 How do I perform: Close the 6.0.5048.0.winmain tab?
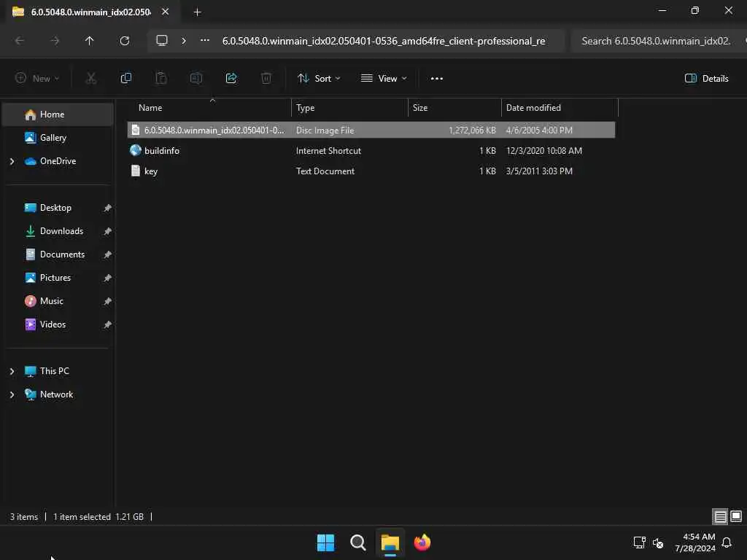(166, 12)
